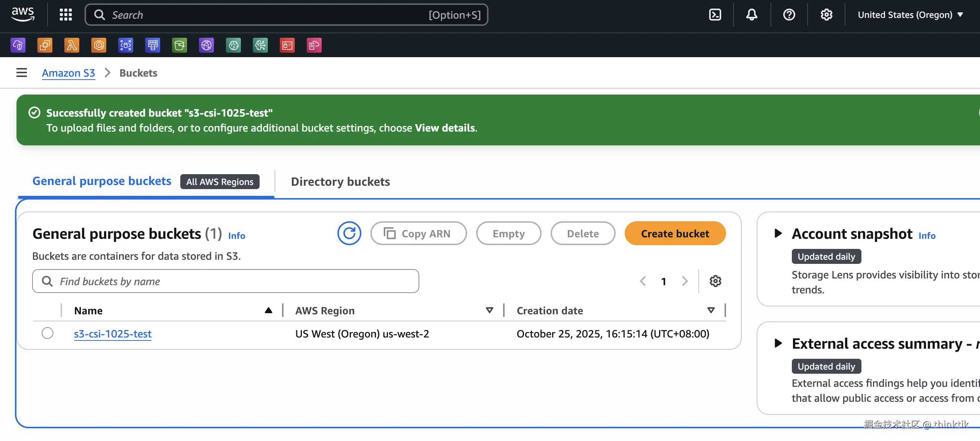Open the United States (Oregon) region dropdown

coord(909,15)
